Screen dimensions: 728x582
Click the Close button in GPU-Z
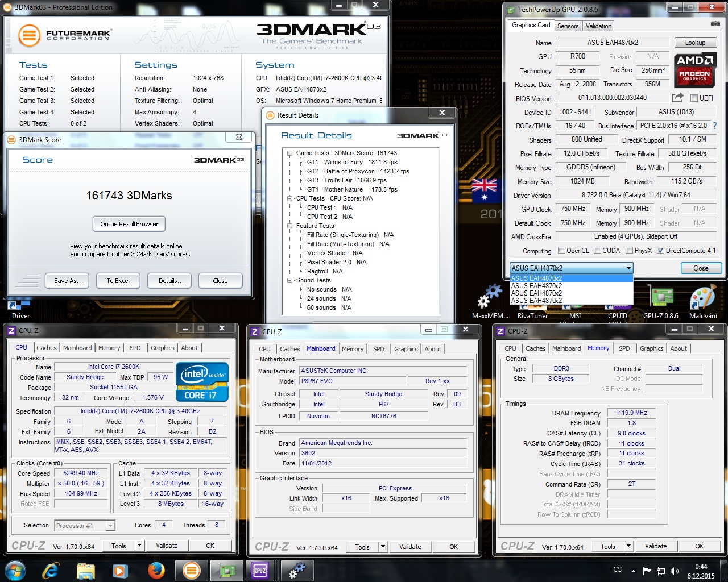pos(701,268)
